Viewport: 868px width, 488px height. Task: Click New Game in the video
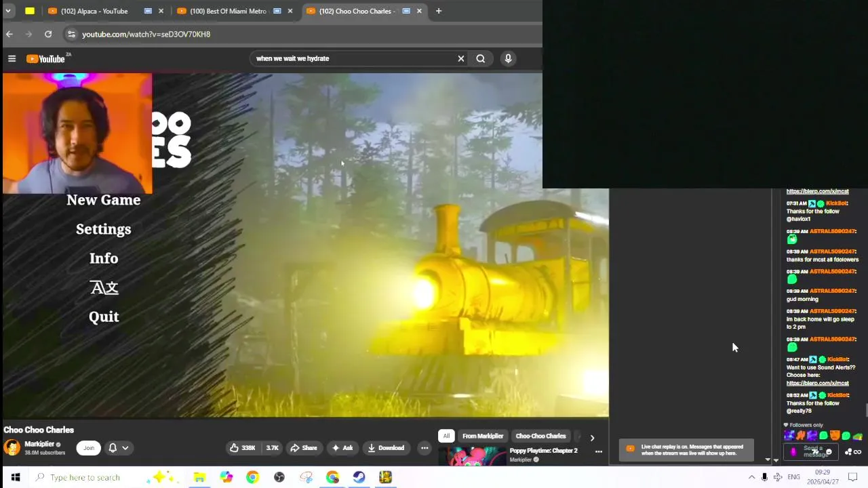(104, 200)
